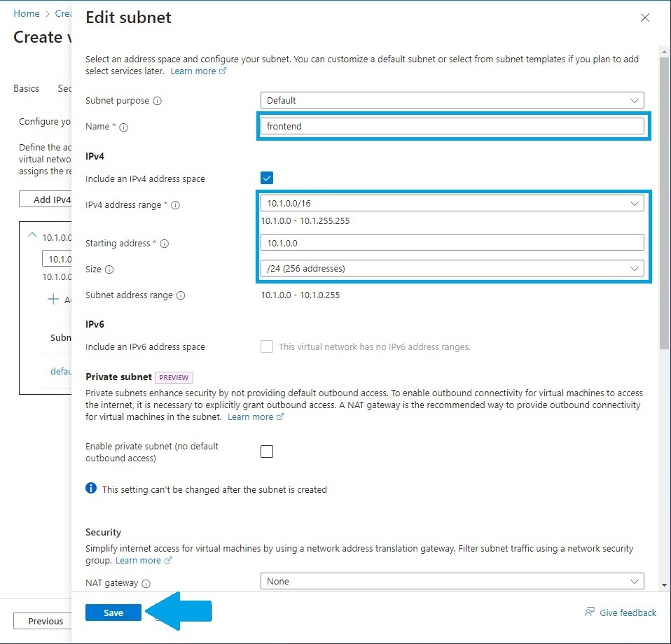Click the NAT gateway info icon
This screenshot has width=671, height=644.
pos(146,583)
